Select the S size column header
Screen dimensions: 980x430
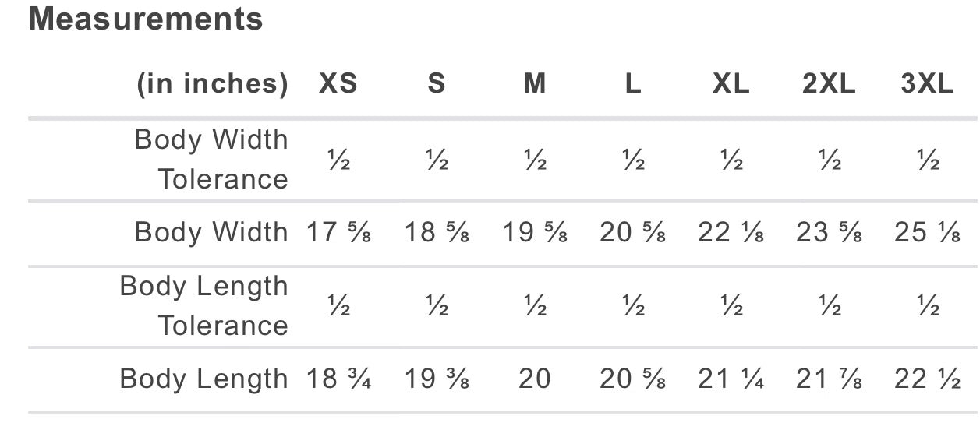pos(437,84)
